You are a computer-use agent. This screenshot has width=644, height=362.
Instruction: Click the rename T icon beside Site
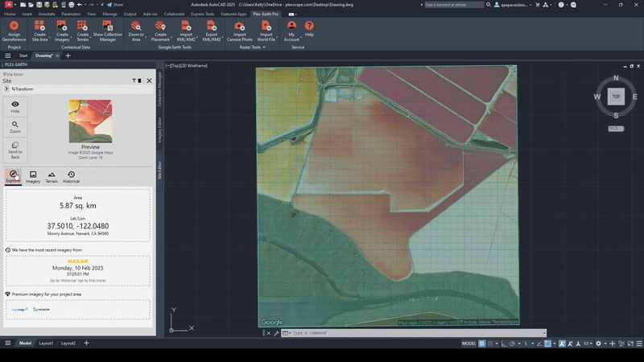pos(134,81)
